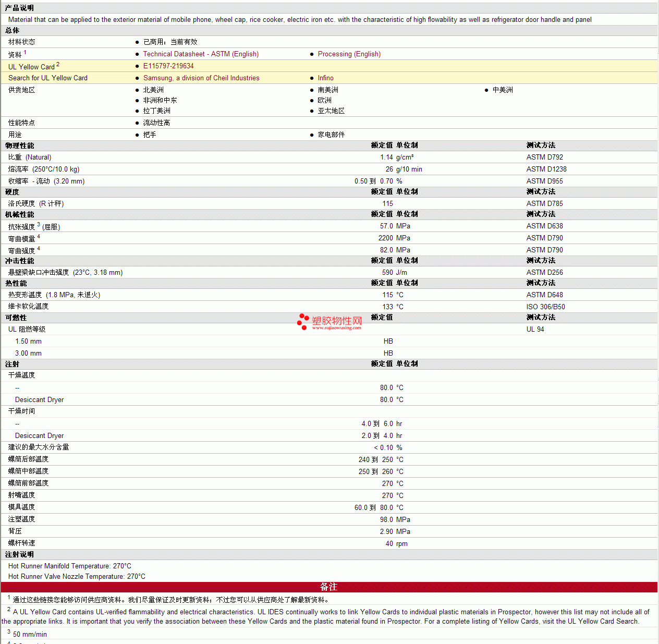Select the 供货地区 row label
The width and height of the screenshot is (659, 644).
[x=22, y=90]
